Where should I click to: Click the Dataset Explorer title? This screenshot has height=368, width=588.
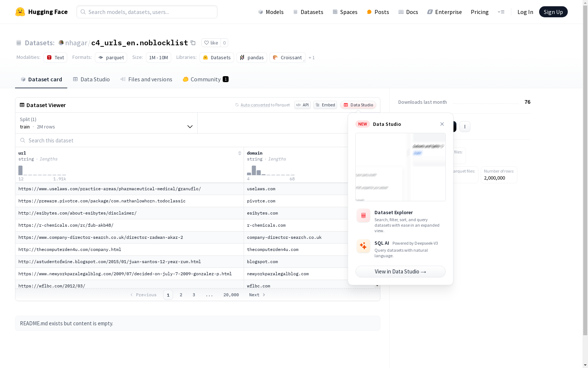394,212
